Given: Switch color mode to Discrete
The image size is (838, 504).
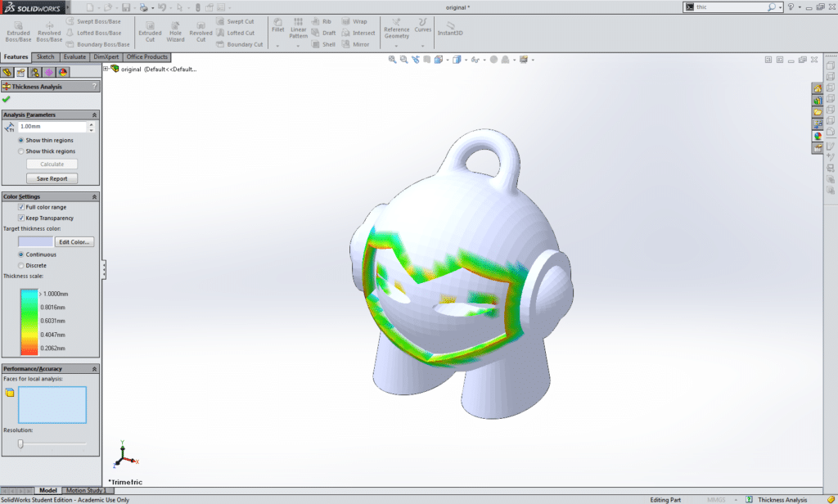Looking at the screenshot, I should click(21, 265).
